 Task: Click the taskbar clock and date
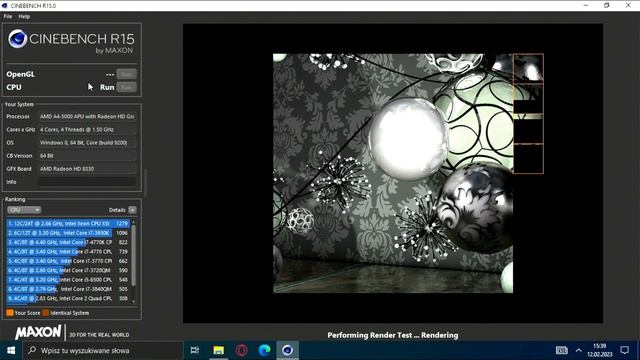600,351
